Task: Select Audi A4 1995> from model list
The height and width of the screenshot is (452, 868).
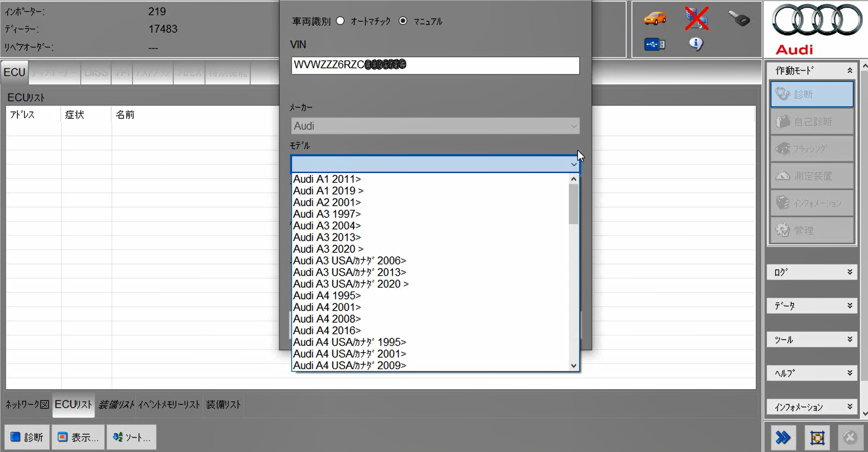Action: tap(430, 296)
